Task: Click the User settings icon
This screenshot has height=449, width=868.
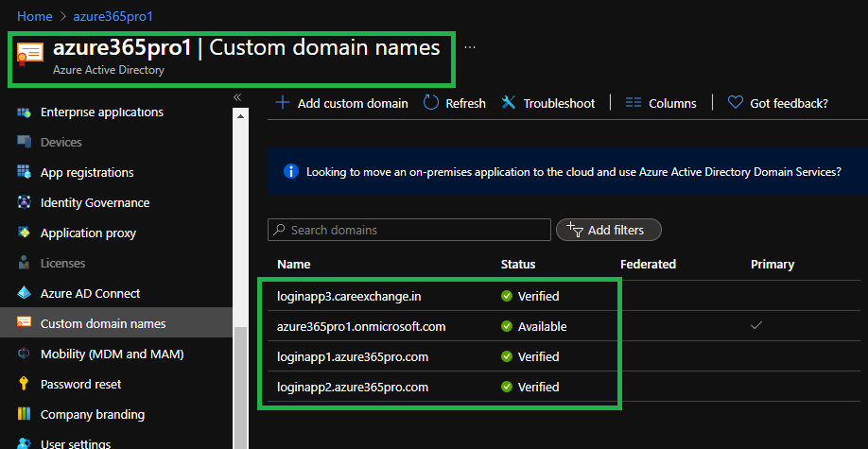Action: (24, 443)
